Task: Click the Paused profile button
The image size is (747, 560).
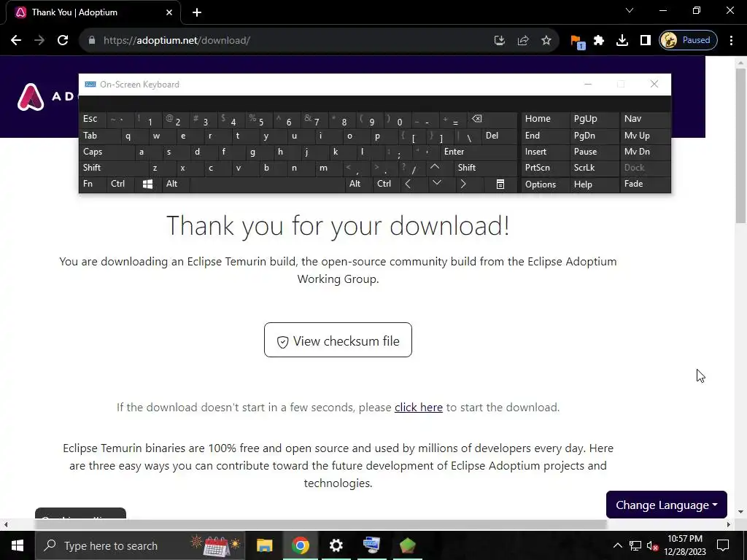Action: (688, 40)
